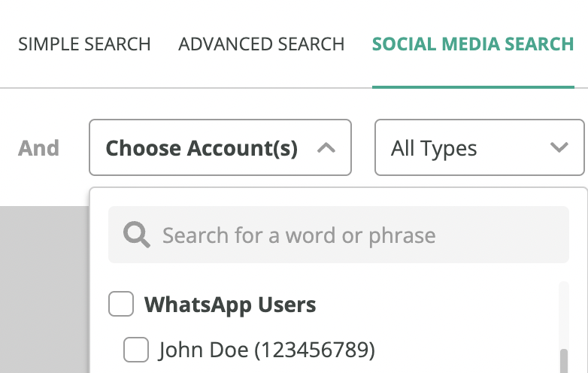Open the Choose Account(s) dropdown
The height and width of the screenshot is (373, 588).
click(x=220, y=147)
